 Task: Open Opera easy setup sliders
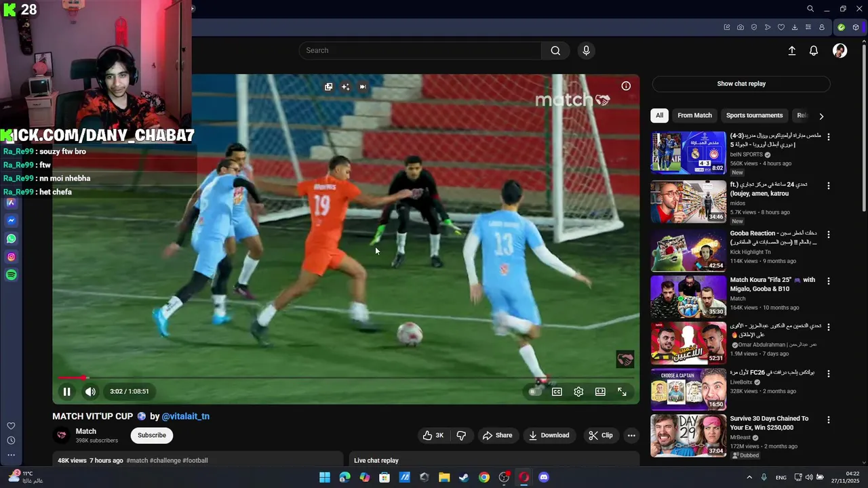(x=808, y=27)
